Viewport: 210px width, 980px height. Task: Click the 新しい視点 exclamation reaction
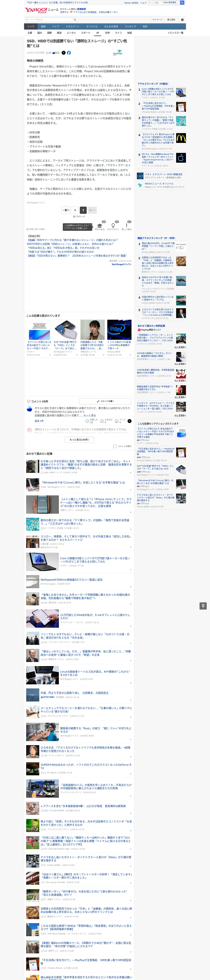(x=127, y=226)
